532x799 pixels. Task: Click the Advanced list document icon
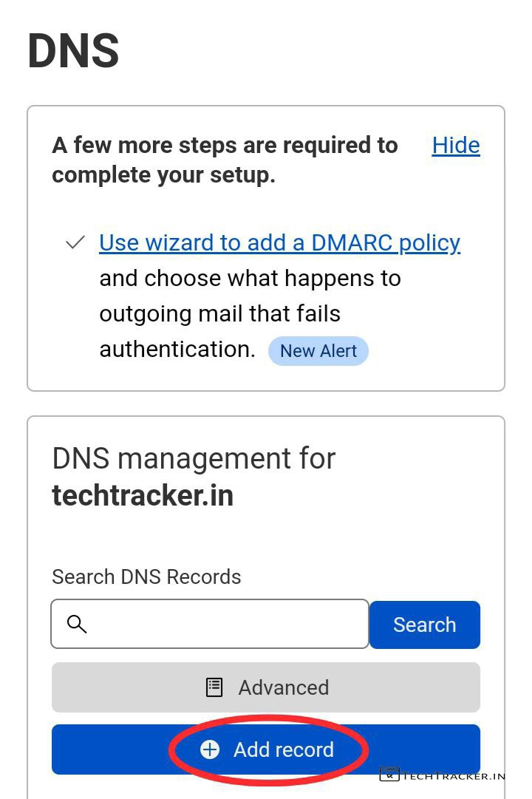tap(214, 687)
